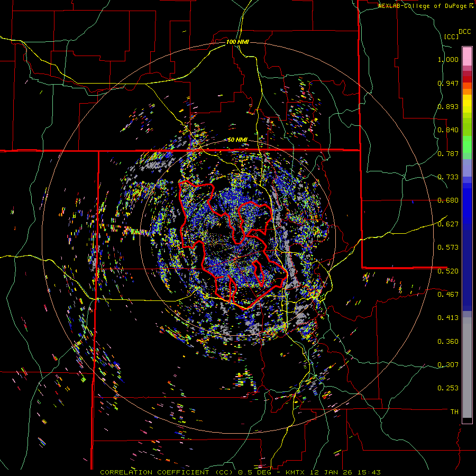Click the 100 NMI range ring label
This screenshot has width=476, height=476.
(x=237, y=42)
